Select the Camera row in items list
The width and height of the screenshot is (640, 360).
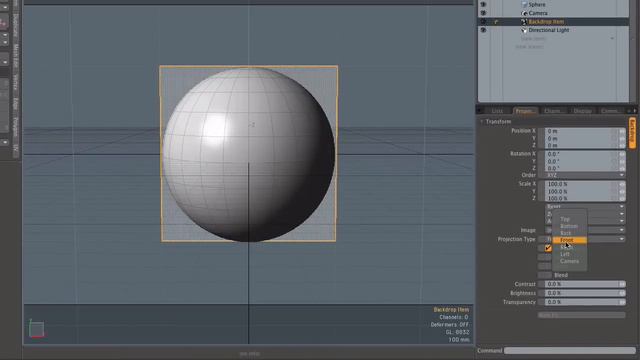pos(553,13)
